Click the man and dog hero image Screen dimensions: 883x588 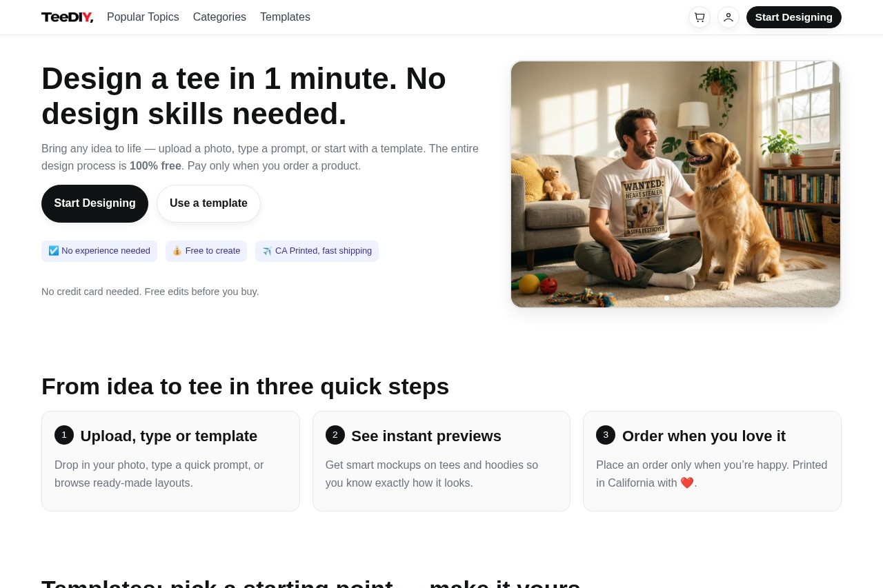click(675, 184)
